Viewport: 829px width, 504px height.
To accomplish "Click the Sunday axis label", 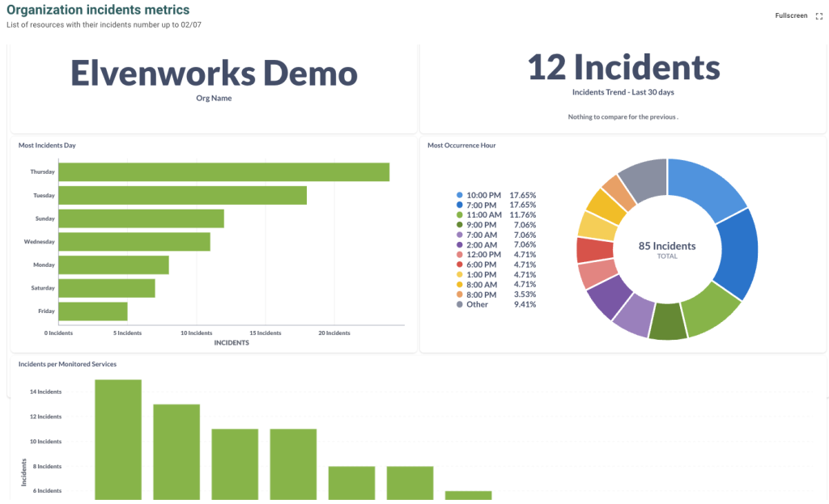I will click(x=45, y=218).
